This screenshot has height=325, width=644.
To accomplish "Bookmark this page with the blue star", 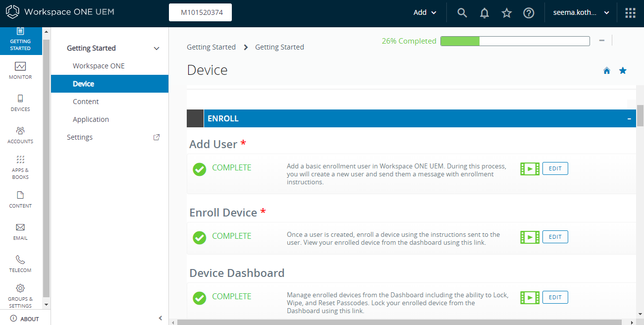I will (x=623, y=70).
